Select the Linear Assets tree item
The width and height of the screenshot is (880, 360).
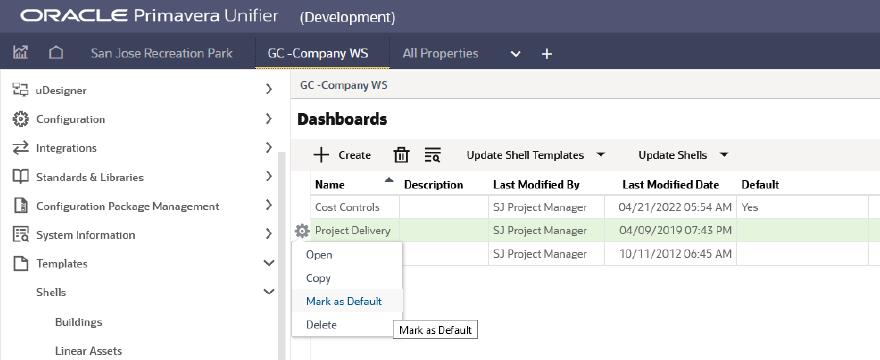[88, 351]
